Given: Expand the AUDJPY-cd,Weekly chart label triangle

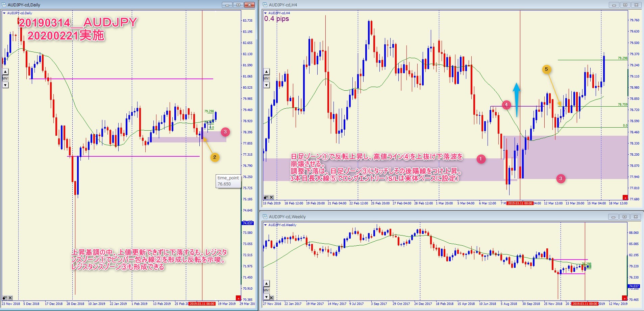Looking at the screenshot, I should [266, 225].
